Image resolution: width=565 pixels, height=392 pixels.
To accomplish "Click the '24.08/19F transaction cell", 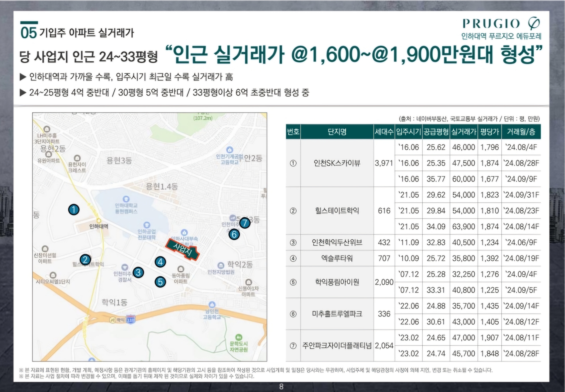I will click(x=521, y=258).
